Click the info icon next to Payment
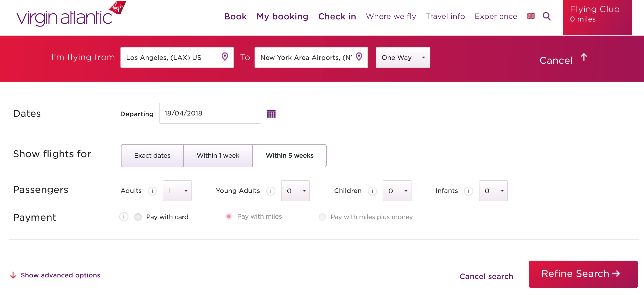 pos(124,217)
